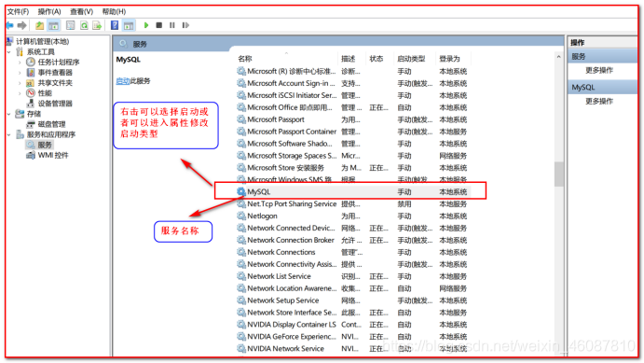Click the Refresh toolbar icon

pyautogui.click(x=84, y=25)
